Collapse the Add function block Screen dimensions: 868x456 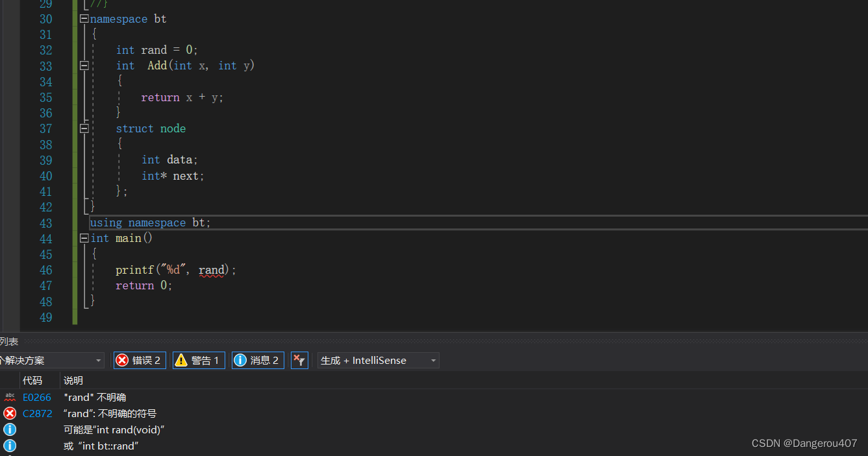[x=84, y=66]
